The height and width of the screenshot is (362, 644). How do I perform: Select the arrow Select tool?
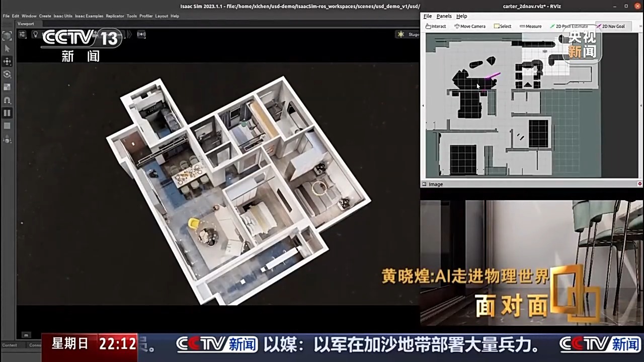click(x=7, y=49)
